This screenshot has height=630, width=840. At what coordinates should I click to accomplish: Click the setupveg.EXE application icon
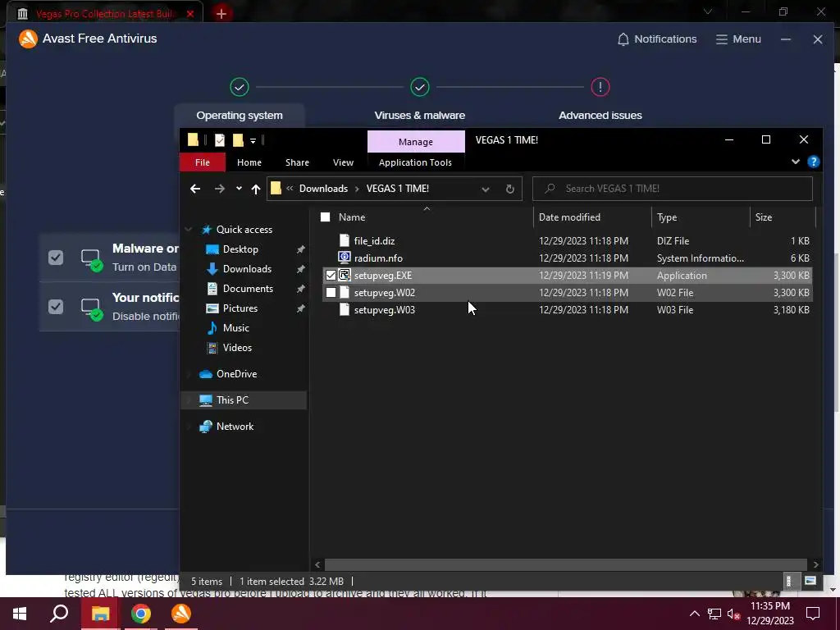pyautogui.click(x=345, y=276)
